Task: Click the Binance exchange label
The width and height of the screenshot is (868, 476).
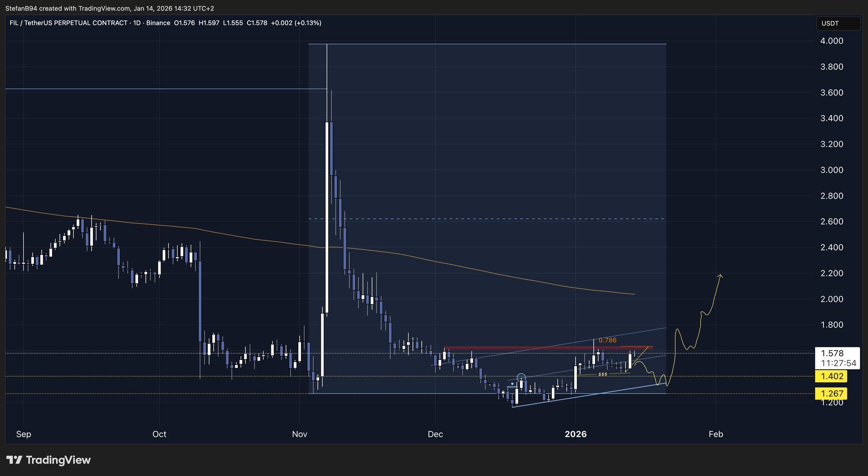Action: 158,23
